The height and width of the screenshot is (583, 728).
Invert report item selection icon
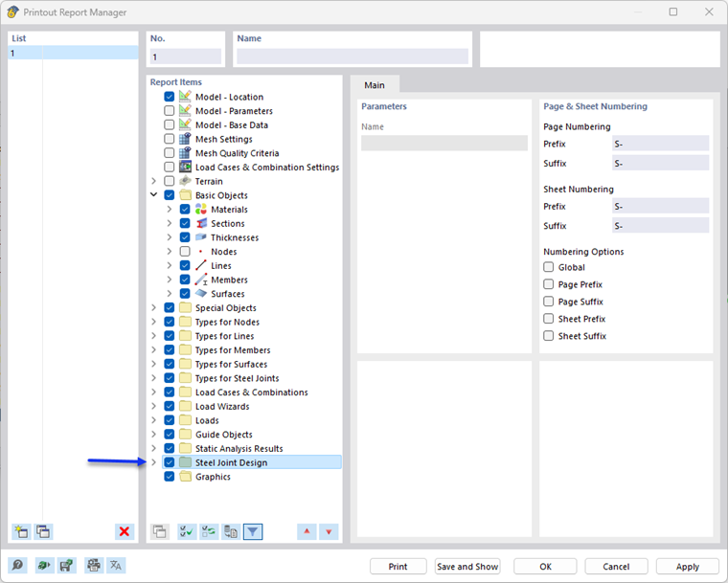tap(209, 531)
